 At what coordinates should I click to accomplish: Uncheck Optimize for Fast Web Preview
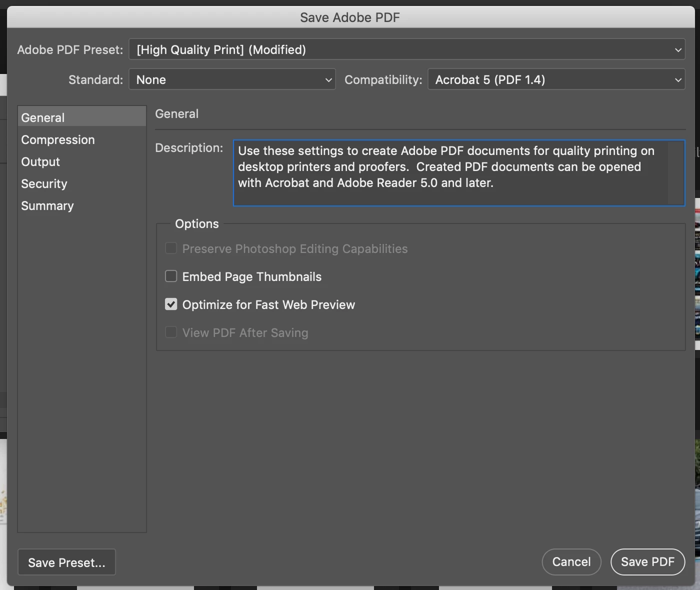[x=171, y=304]
